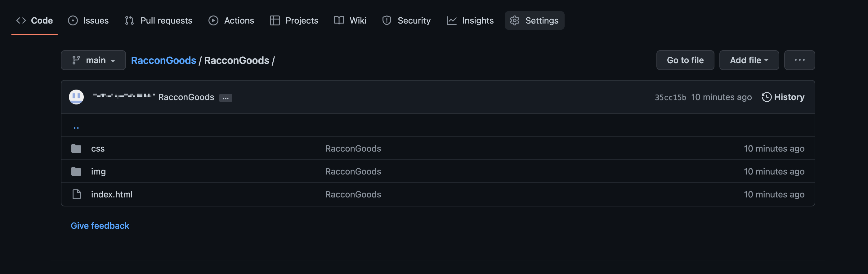Expand commit details ellipsis button
This screenshot has height=274, width=868.
[226, 98]
